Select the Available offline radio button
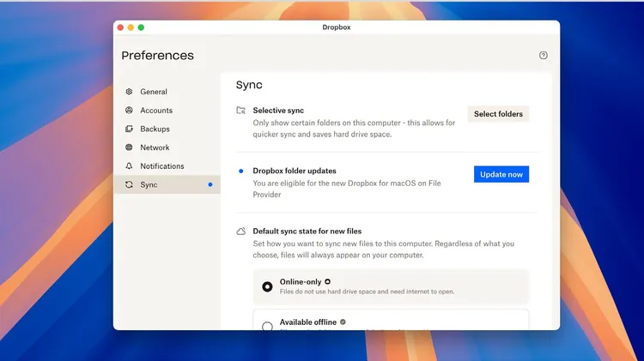Image resolution: width=644 pixels, height=361 pixels. (267, 326)
